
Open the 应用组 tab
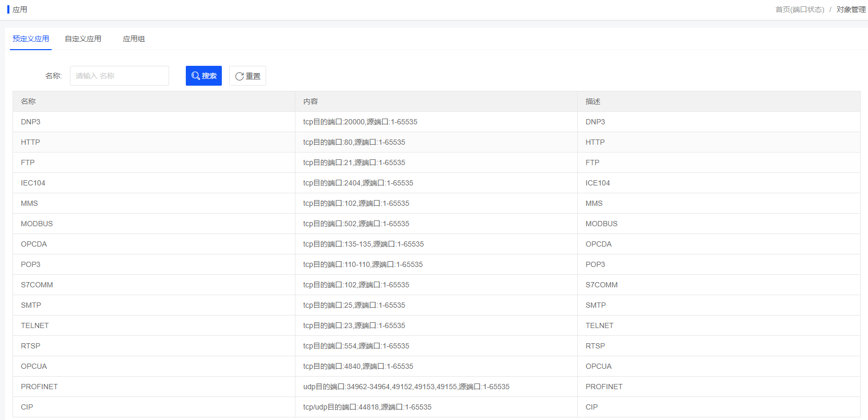coord(134,39)
